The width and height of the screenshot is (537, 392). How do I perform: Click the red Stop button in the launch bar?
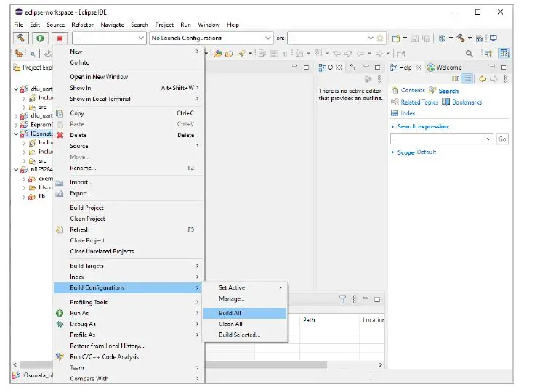[60, 38]
